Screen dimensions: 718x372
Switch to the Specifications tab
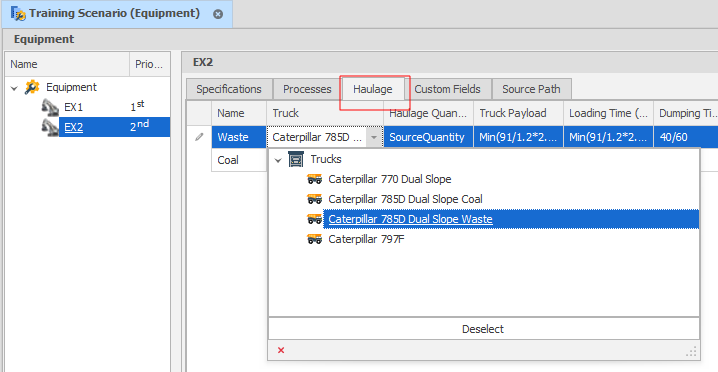(229, 89)
